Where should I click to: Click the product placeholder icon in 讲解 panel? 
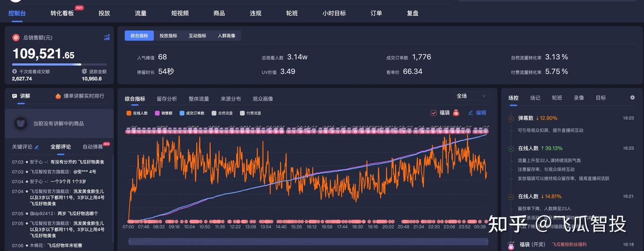tap(21, 123)
